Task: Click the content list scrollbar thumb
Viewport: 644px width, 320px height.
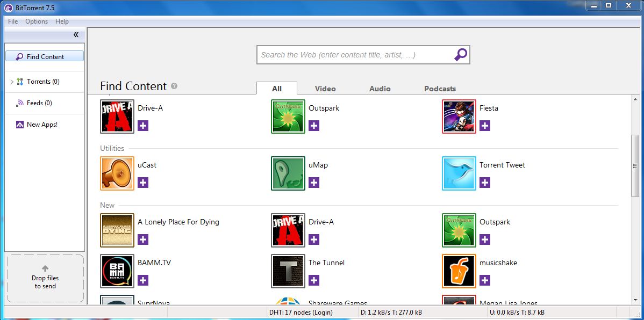Action: pos(635,165)
